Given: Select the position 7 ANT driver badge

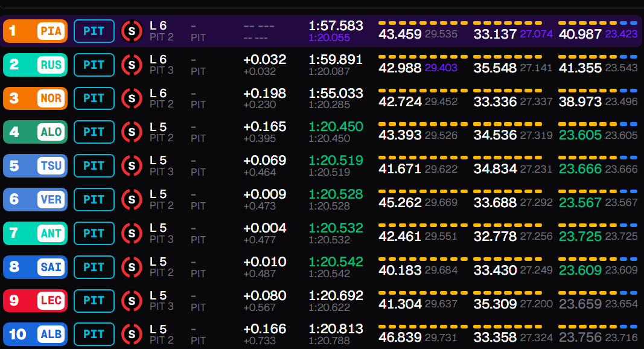Looking at the screenshot, I should click(x=36, y=233).
